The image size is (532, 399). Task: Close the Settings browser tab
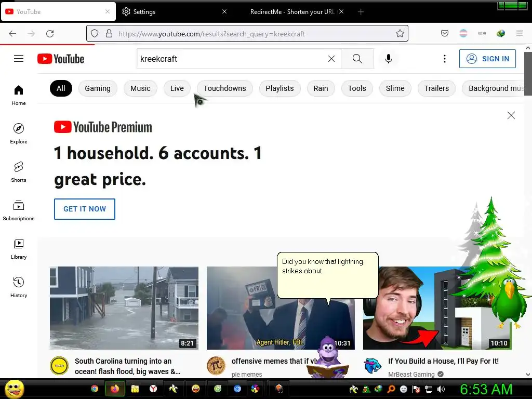point(224,11)
